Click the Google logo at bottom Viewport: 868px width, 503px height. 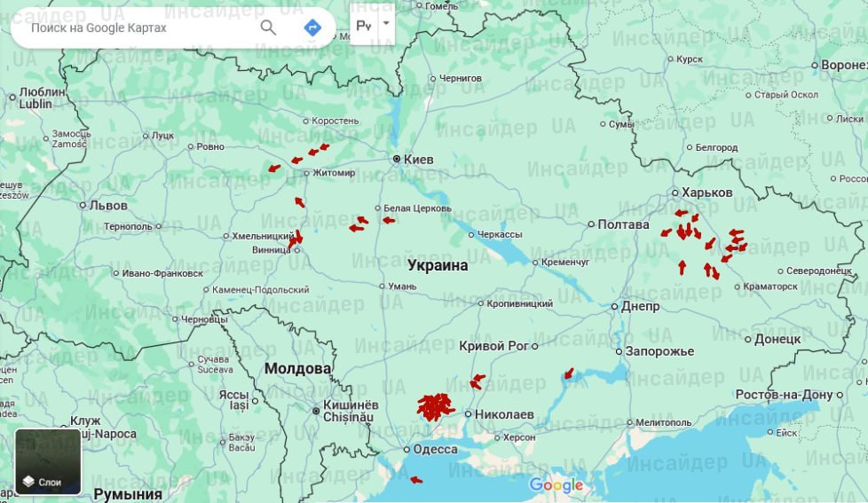tap(556, 485)
